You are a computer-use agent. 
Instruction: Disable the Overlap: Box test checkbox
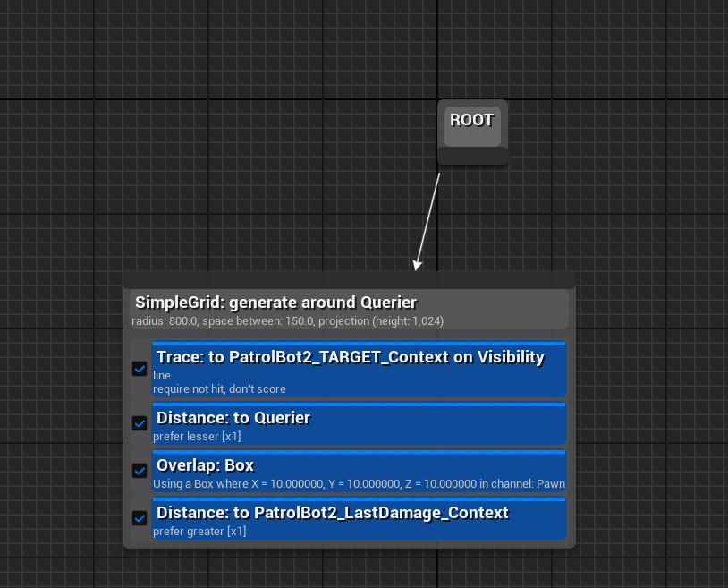[x=140, y=471]
